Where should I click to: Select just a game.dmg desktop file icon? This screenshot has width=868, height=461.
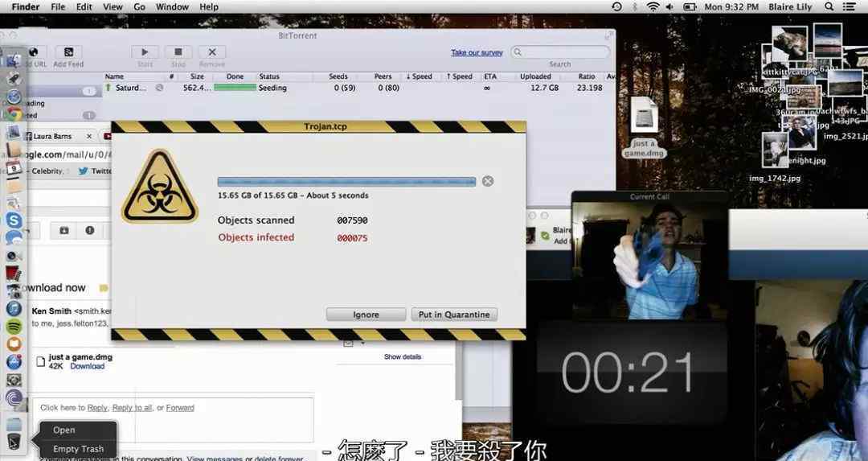(x=644, y=115)
